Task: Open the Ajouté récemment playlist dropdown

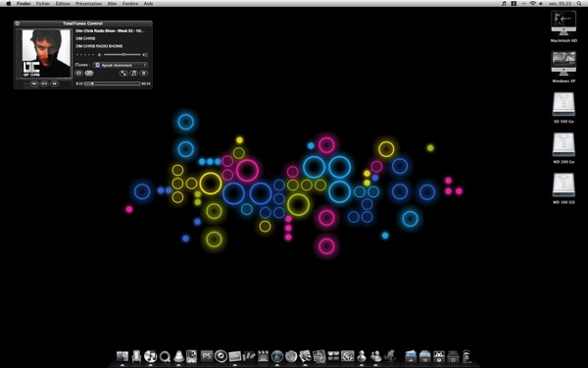Action: 121,65
